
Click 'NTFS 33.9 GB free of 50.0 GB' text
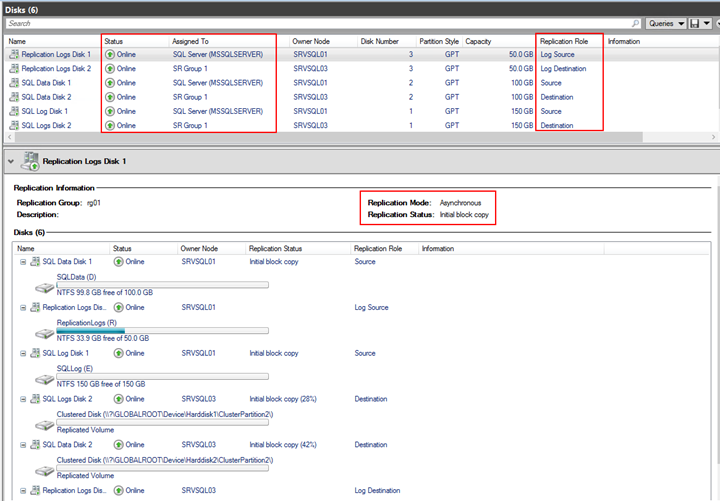(x=103, y=338)
